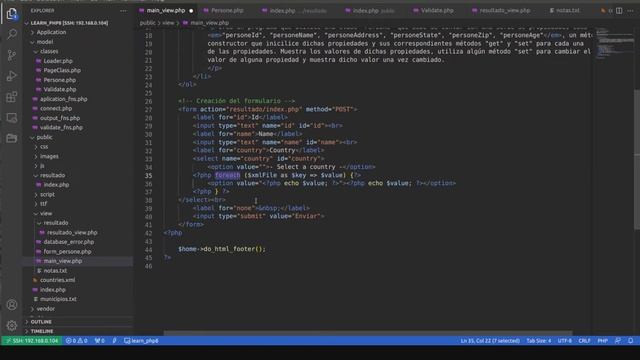640x360 pixels.
Task: Change indentation via Tab Size: 4
Action: tap(538, 340)
